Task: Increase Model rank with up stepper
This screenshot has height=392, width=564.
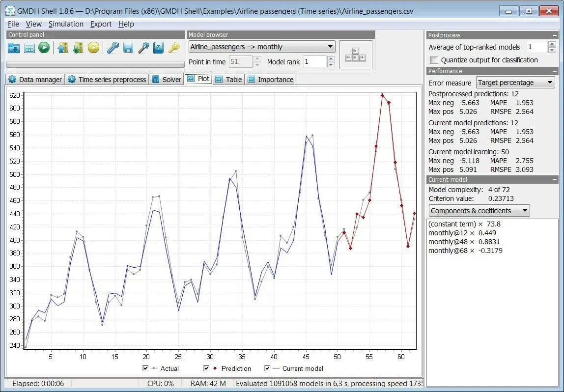Action: 331,58
